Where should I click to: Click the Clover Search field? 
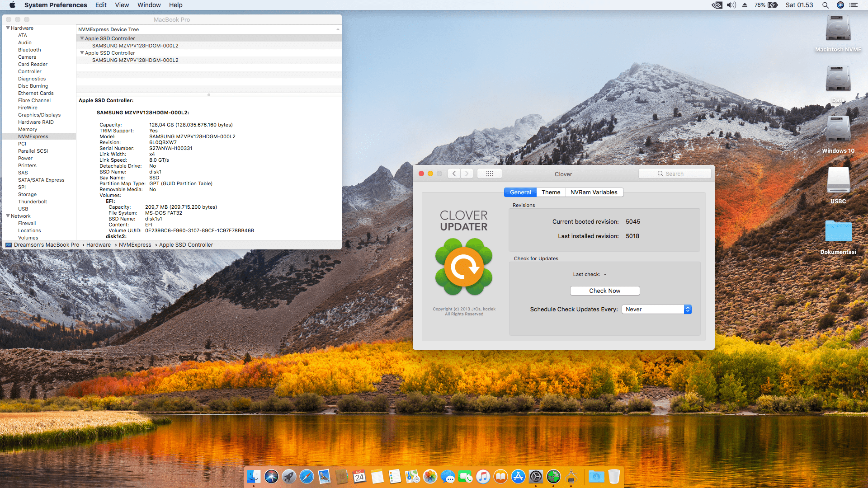675,174
